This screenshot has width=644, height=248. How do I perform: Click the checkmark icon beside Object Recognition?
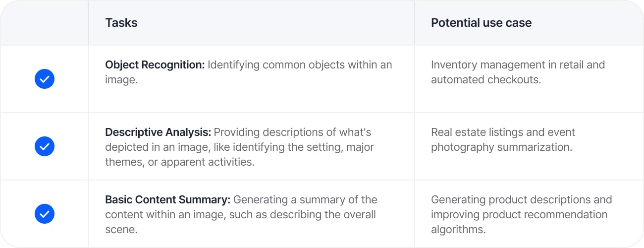[x=45, y=79]
